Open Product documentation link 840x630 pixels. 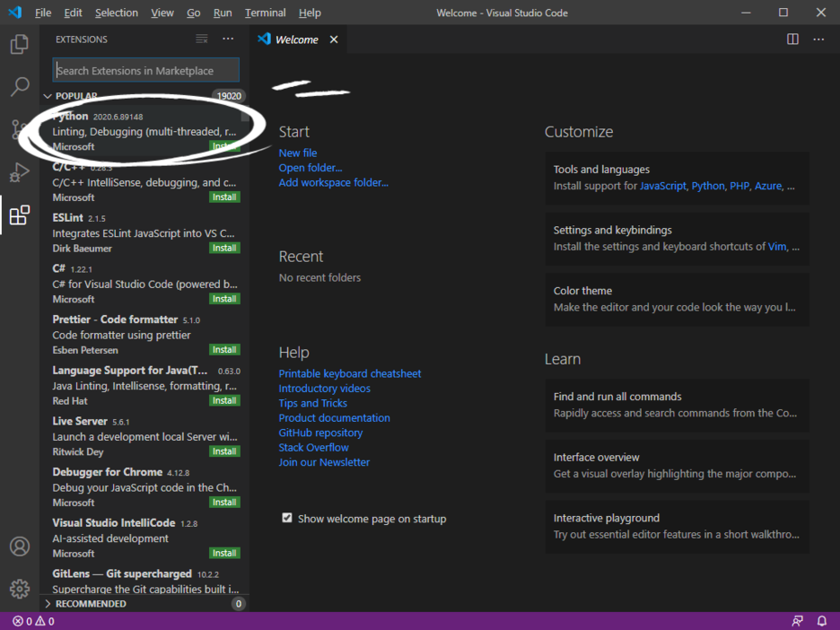pyautogui.click(x=334, y=418)
